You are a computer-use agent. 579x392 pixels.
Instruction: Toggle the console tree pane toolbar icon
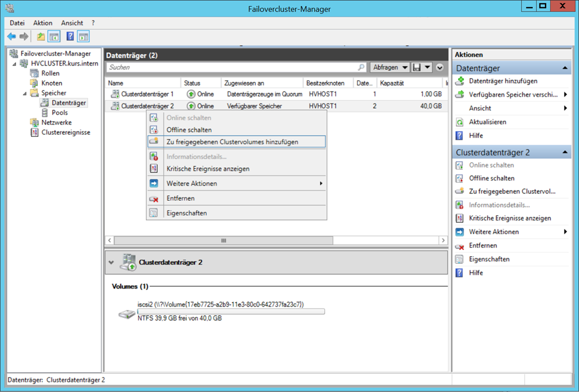point(54,36)
